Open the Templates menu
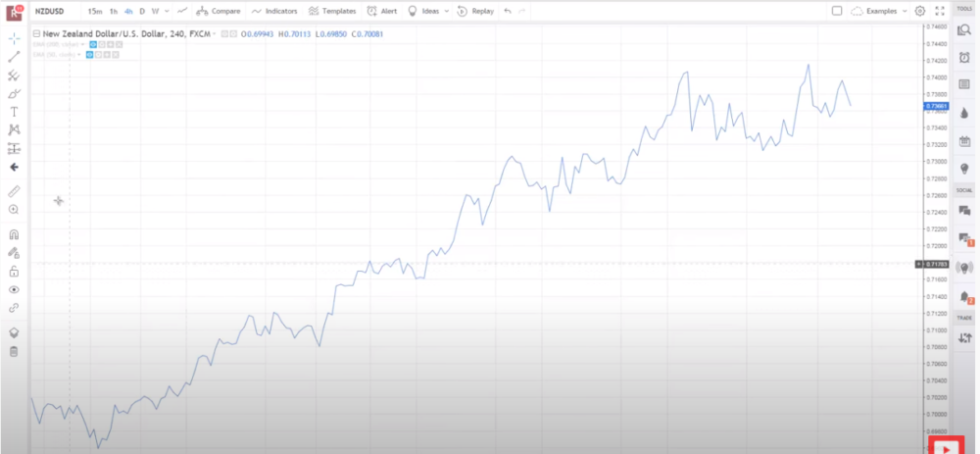The width and height of the screenshot is (980, 454). pyautogui.click(x=332, y=11)
